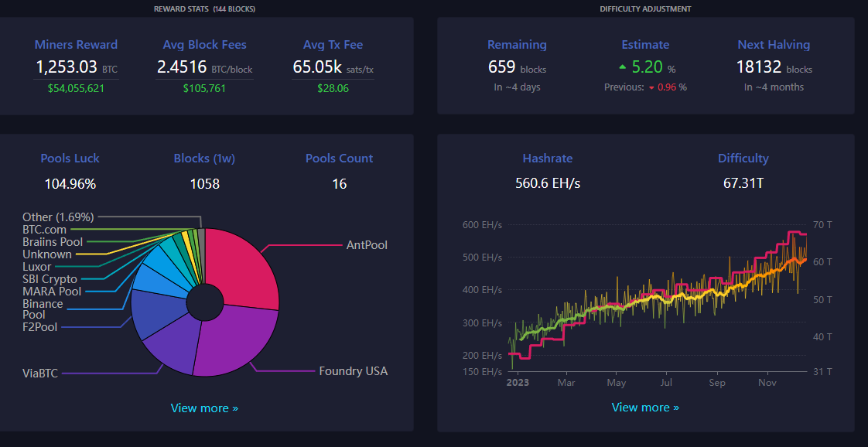Open View more under pools chart
This screenshot has width=868, height=447.
coord(204,408)
